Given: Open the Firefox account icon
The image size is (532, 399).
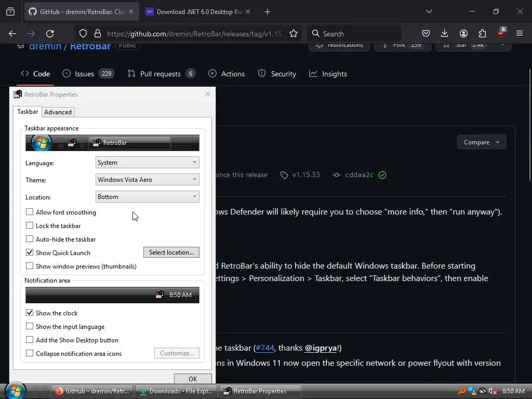Looking at the screenshot, I should [x=463, y=34].
